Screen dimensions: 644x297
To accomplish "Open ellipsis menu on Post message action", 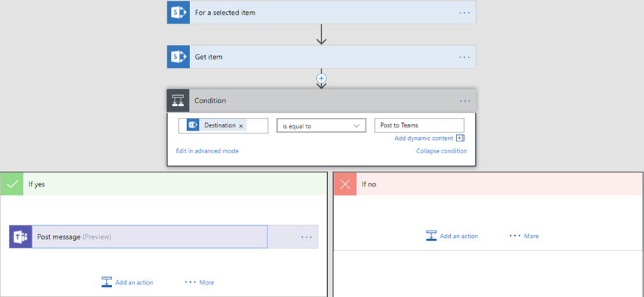I will (307, 237).
